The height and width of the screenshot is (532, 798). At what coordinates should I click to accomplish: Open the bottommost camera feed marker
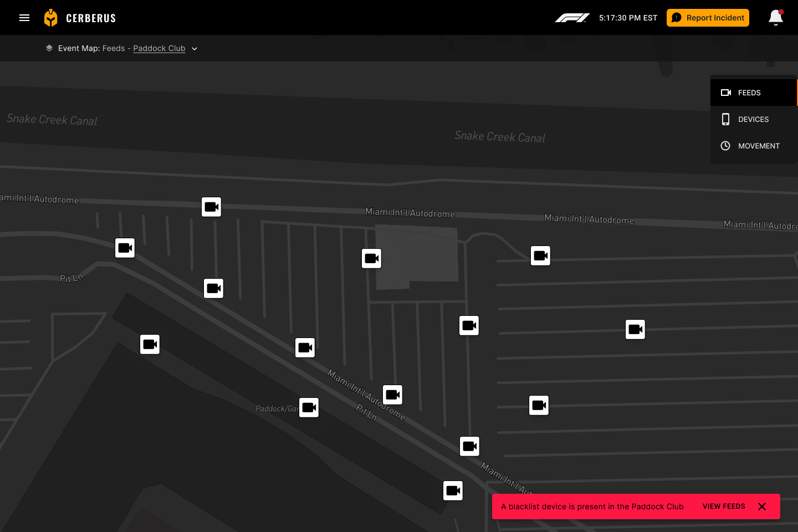click(453, 490)
